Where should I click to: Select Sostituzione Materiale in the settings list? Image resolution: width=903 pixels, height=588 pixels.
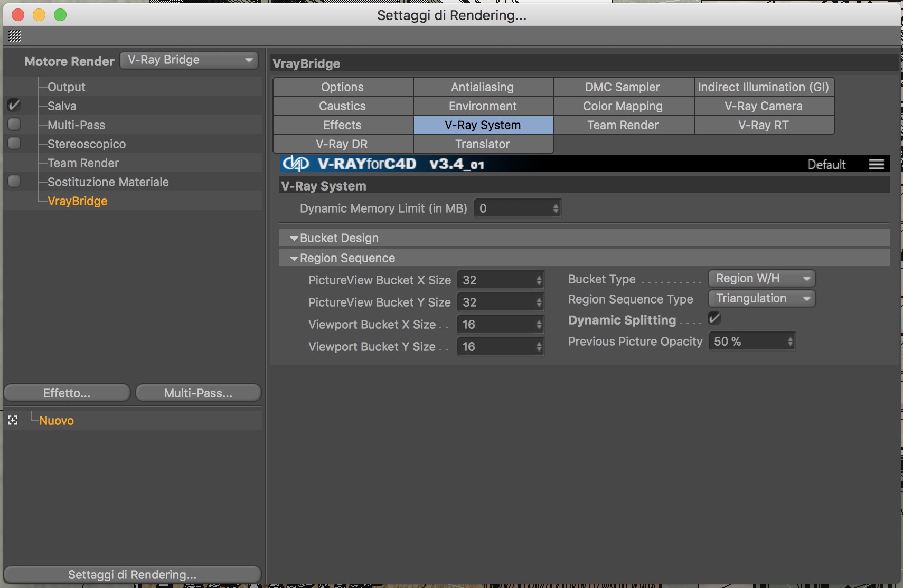pos(108,182)
